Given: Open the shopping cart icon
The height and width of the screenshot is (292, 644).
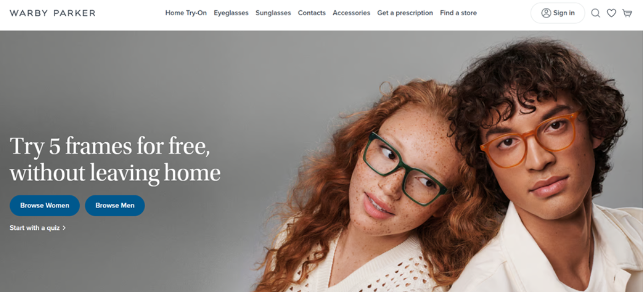Looking at the screenshot, I should (627, 13).
